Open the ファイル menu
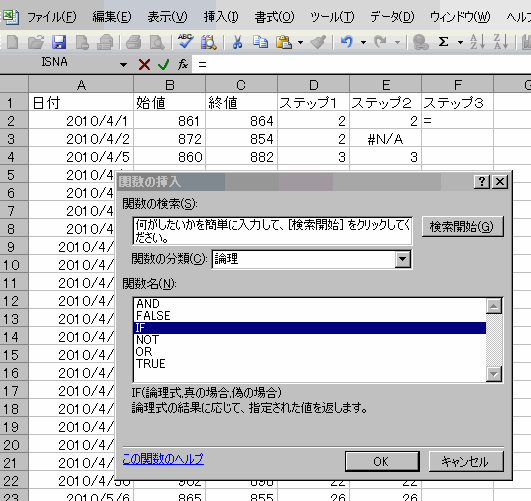 click(52, 17)
